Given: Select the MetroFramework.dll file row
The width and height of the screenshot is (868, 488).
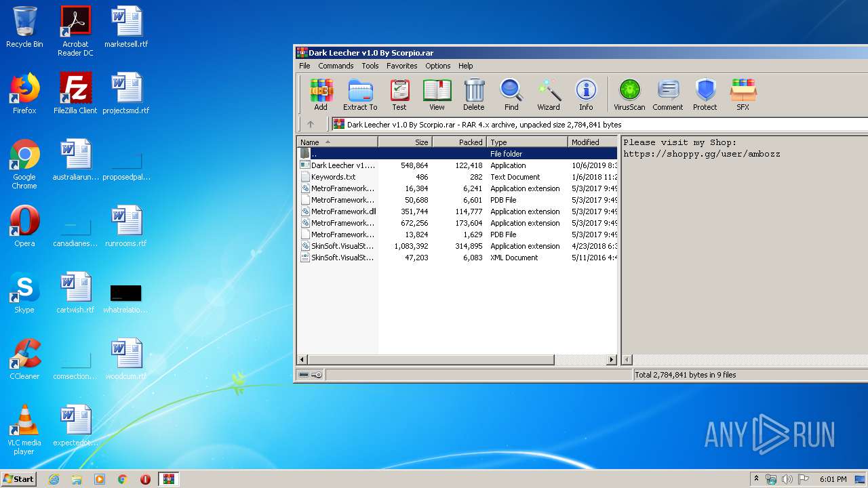Looking at the screenshot, I should tap(457, 211).
